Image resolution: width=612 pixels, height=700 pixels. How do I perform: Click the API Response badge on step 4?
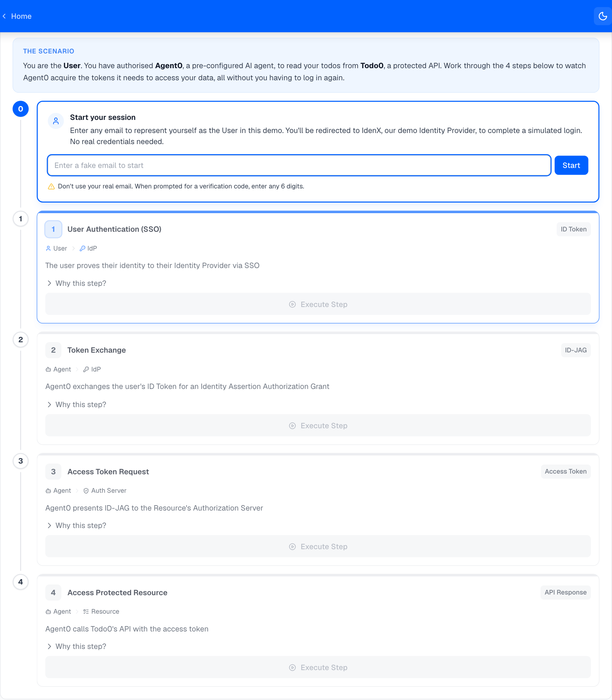[x=565, y=592]
